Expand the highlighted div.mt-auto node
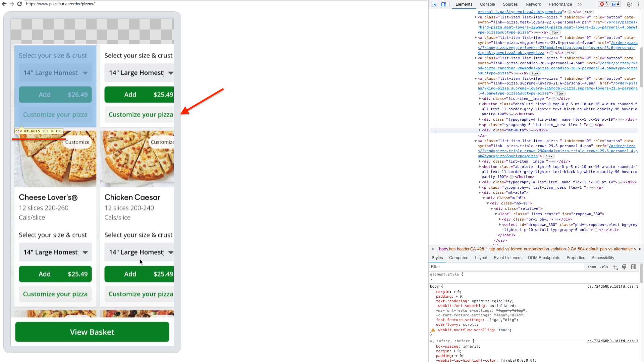 coord(480,130)
